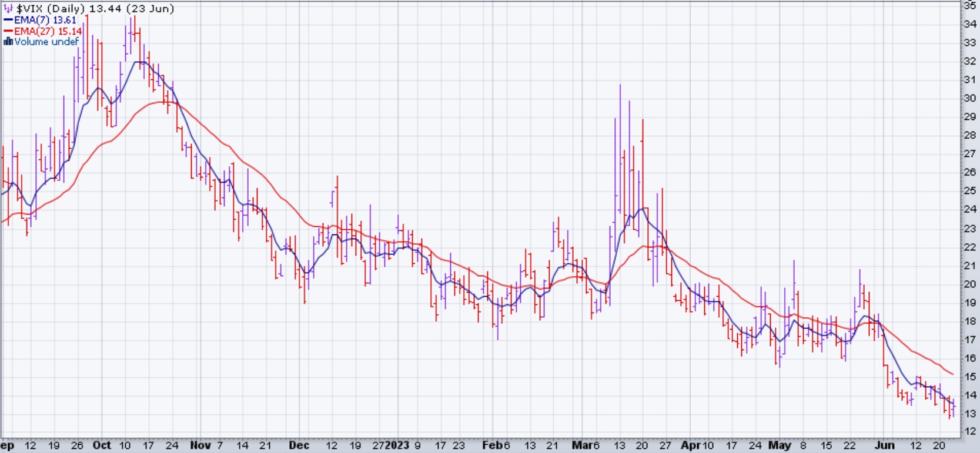This screenshot has width=980, height=453.
Task: Click the $VIX price bar legend icon
Action: pos(8,9)
